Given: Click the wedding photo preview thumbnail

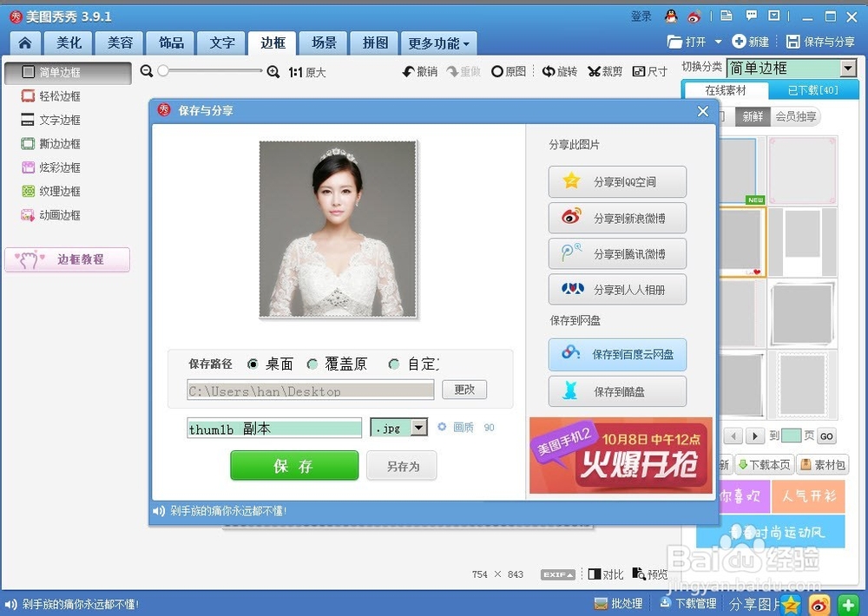Looking at the screenshot, I should 338,229.
